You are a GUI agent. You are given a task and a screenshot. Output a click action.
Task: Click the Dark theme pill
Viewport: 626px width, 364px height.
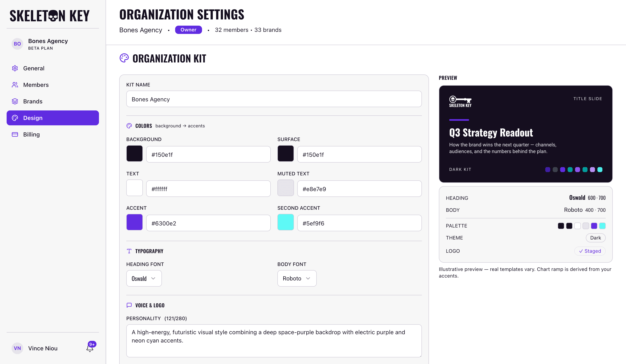point(595,238)
